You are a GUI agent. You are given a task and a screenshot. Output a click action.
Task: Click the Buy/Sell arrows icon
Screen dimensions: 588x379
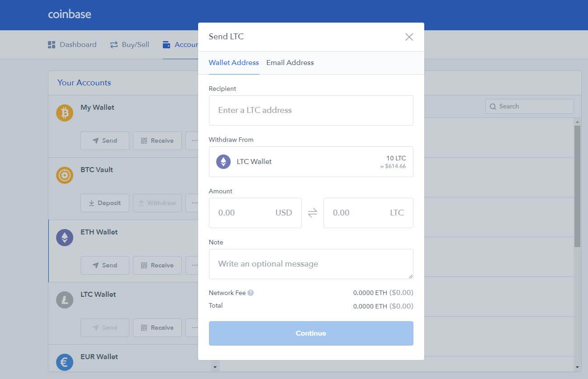pyautogui.click(x=114, y=45)
